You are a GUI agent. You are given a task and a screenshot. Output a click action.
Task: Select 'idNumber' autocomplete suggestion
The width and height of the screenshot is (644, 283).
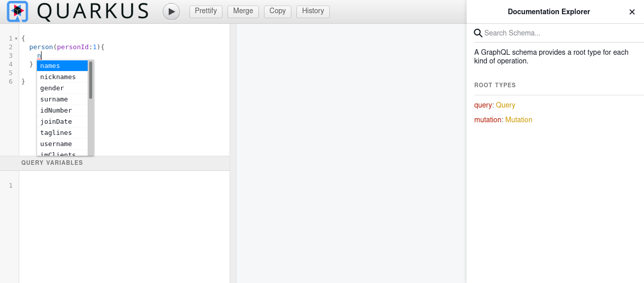pos(62,111)
